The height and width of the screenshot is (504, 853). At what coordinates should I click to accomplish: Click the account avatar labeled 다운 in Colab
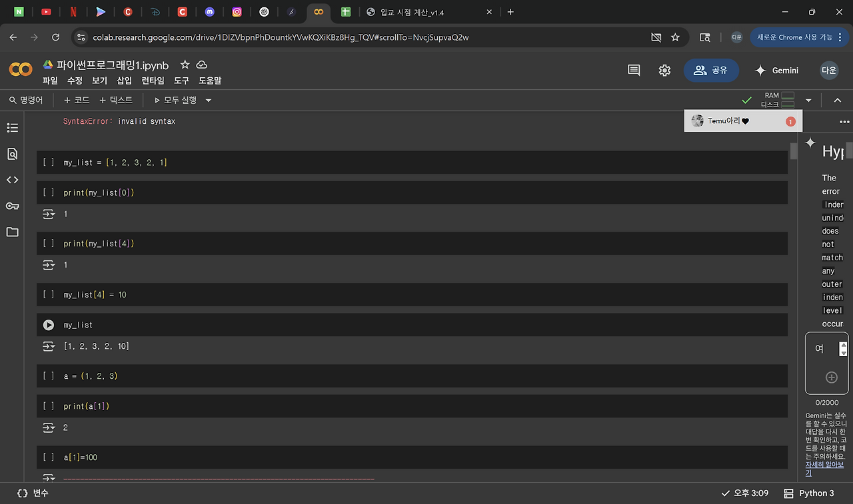coord(829,70)
